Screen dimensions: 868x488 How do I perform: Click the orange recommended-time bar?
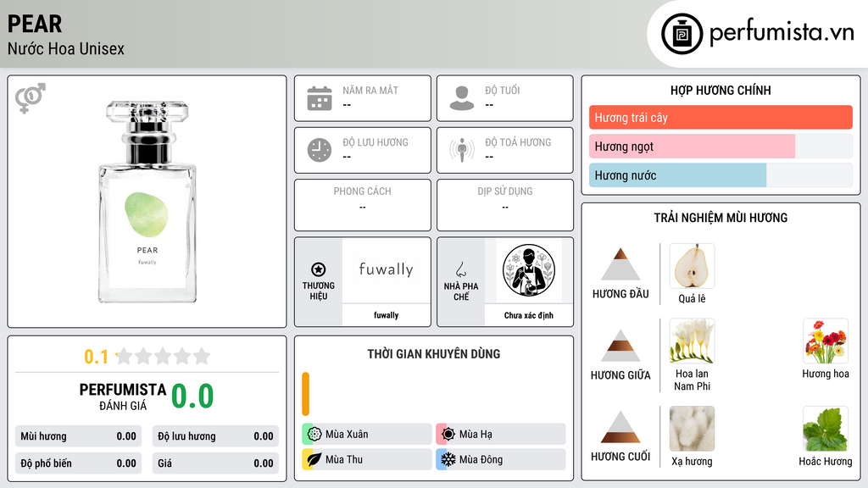coord(305,394)
